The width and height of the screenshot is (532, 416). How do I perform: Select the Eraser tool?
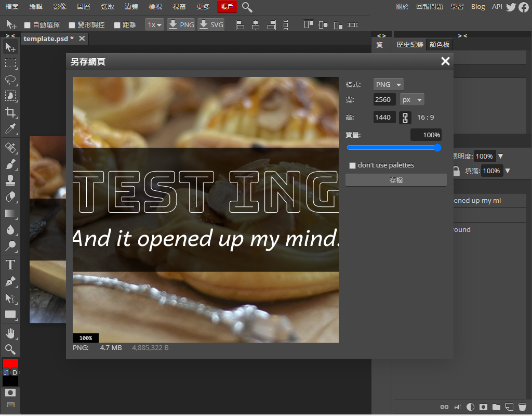(x=10, y=197)
